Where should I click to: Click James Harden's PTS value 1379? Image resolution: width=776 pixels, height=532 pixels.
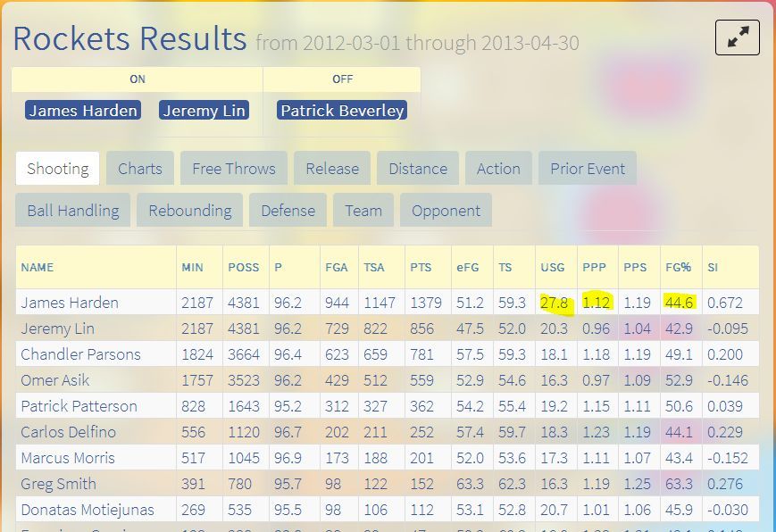point(426,303)
